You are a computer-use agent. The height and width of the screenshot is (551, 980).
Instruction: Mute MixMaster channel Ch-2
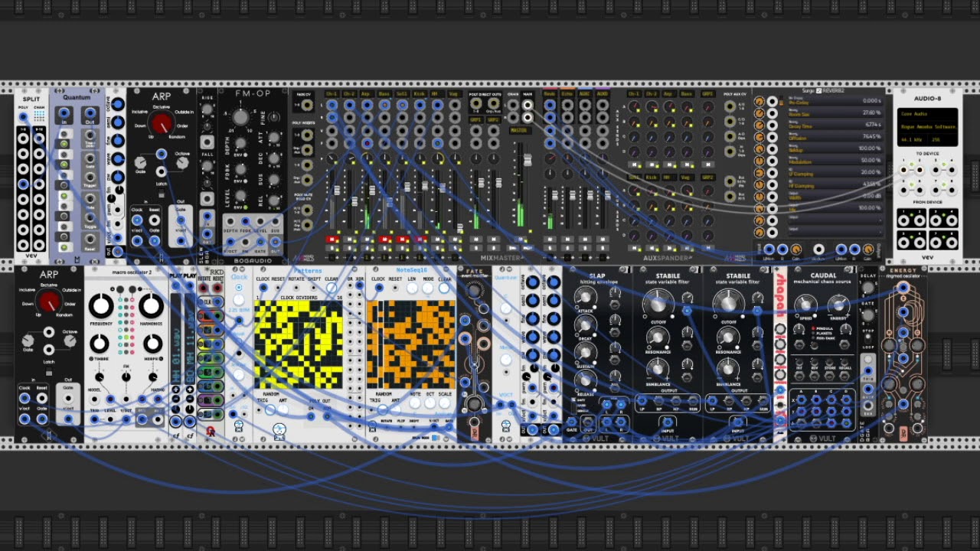pos(350,240)
